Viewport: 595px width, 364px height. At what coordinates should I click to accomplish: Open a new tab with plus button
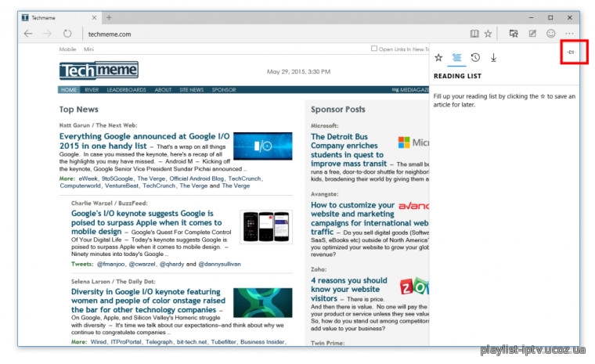109,17
